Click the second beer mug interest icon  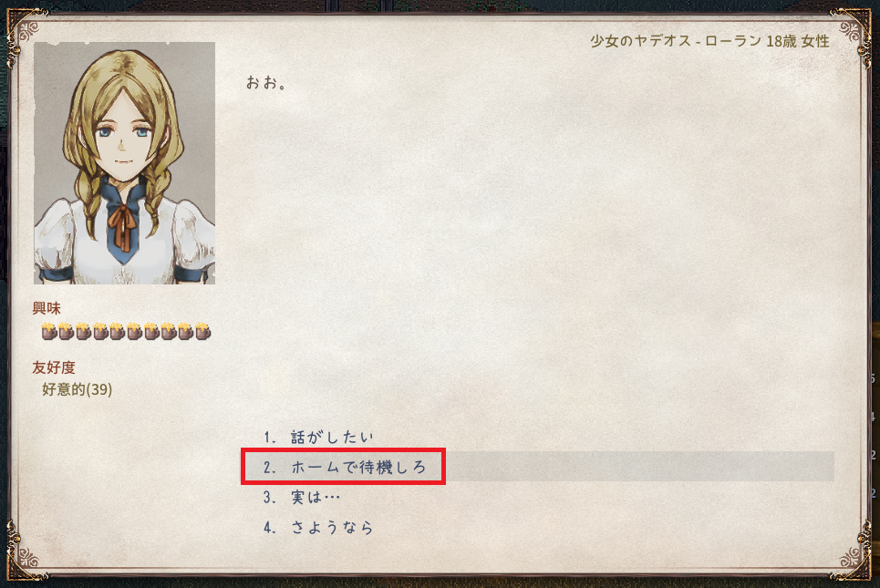(x=67, y=332)
